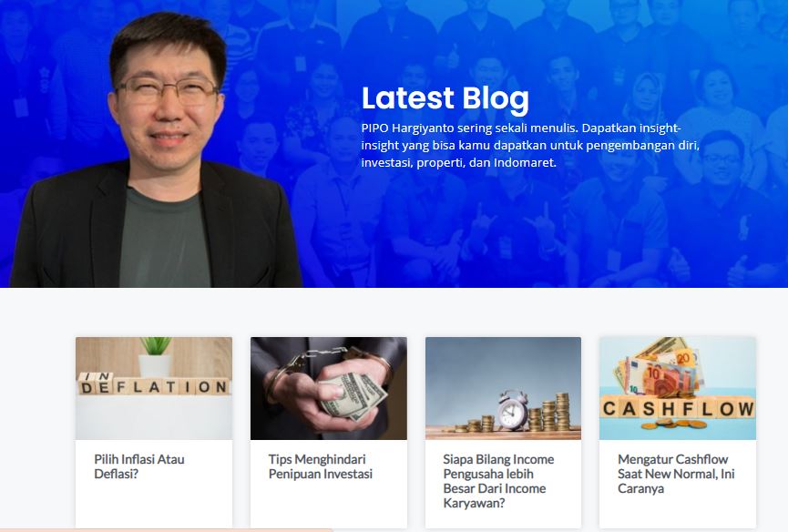Read 'Tips Menghindari Penipuan Investasi' article
788x532 pixels.
(x=320, y=466)
